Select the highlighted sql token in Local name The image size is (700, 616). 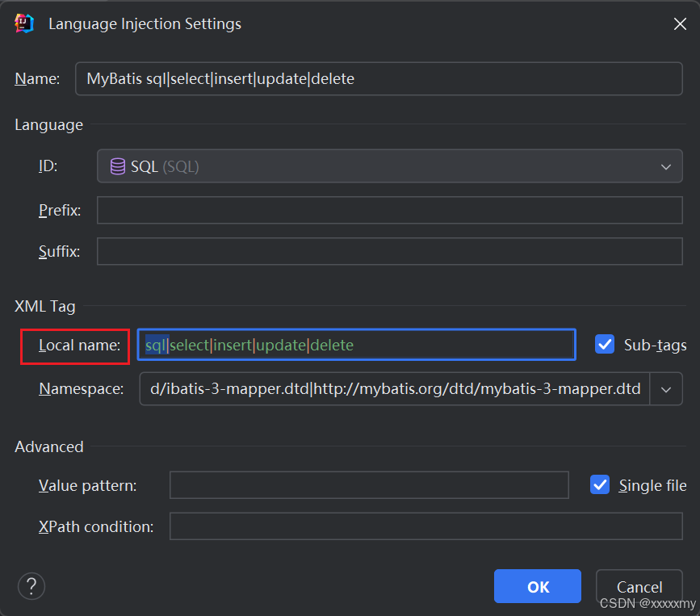click(x=152, y=344)
